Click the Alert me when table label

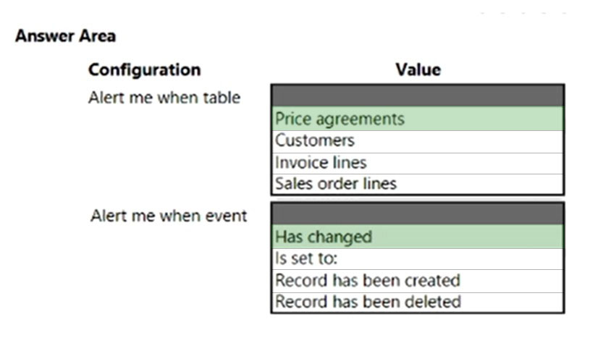[164, 98]
